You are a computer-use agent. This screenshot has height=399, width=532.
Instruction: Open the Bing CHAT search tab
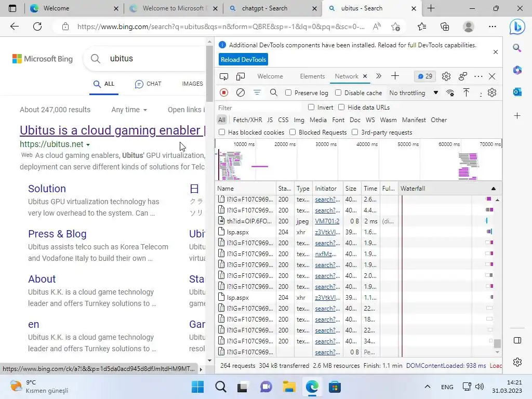pyautogui.click(x=148, y=84)
